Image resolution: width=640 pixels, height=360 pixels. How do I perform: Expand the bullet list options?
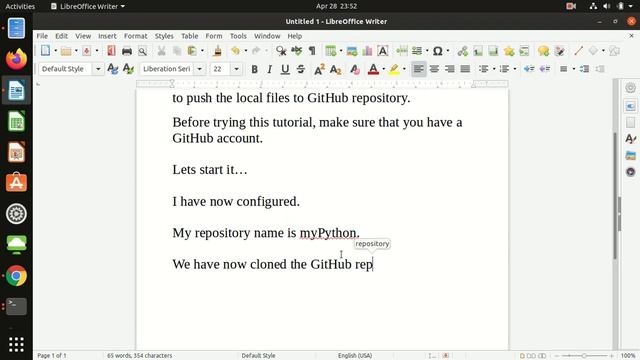pos(494,69)
